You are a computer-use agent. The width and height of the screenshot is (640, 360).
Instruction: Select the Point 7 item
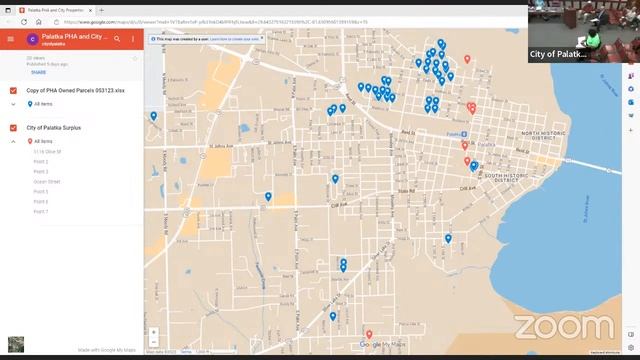(x=41, y=211)
